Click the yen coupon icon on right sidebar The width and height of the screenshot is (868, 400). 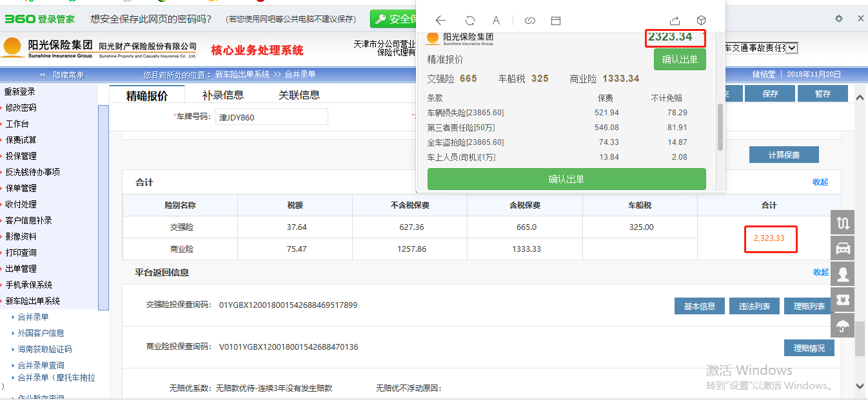point(843,300)
